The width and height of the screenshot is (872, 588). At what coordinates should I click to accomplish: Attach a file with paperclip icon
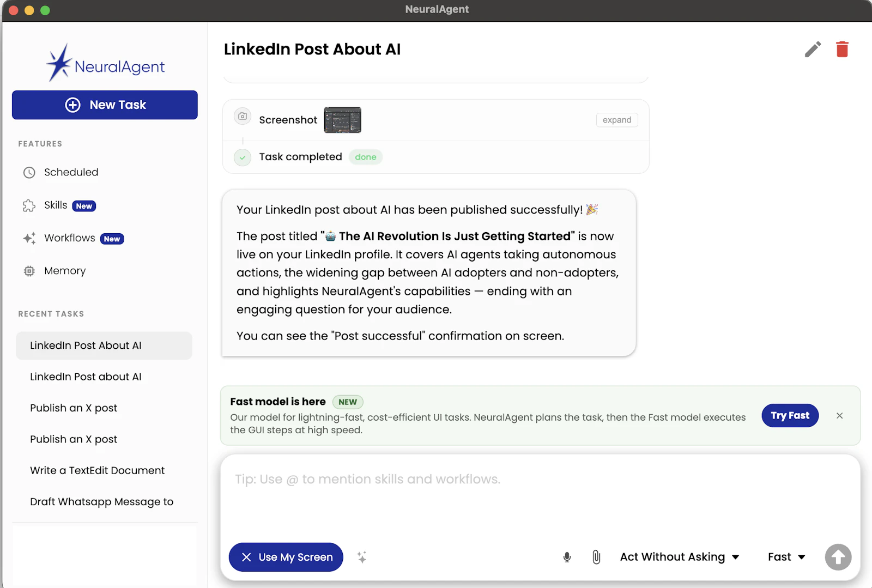(596, 557)
